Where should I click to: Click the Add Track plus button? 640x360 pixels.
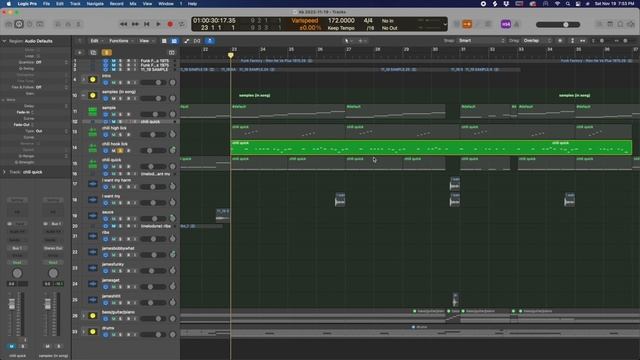pos(80,53)
